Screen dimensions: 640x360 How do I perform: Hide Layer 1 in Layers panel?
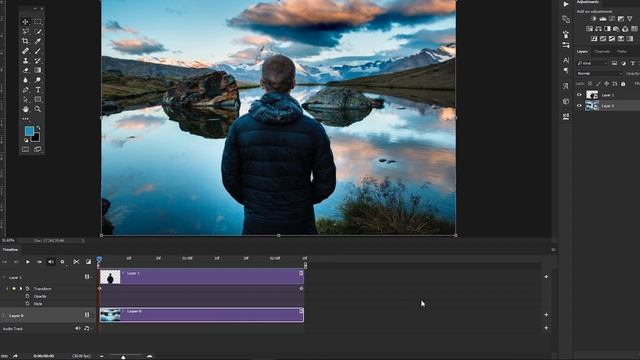tap(579, 95)
